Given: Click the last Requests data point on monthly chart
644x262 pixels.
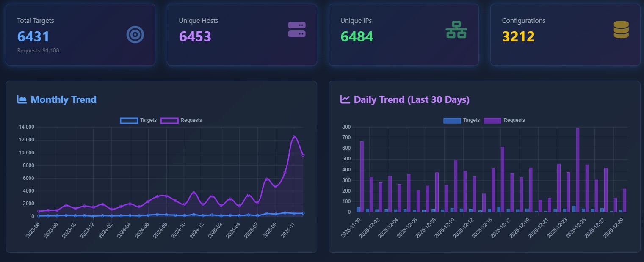Looking at the screenshot, I should coord(303,155).
